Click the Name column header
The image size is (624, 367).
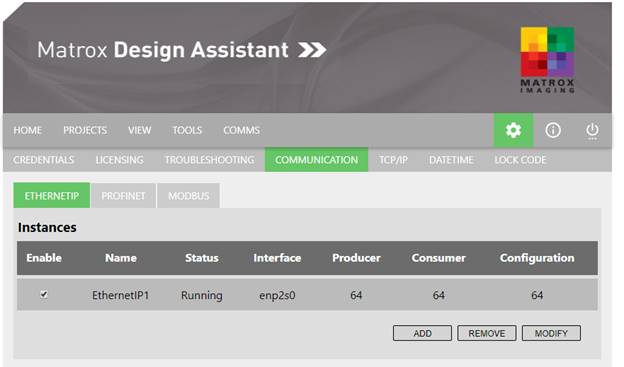(121, 258)
